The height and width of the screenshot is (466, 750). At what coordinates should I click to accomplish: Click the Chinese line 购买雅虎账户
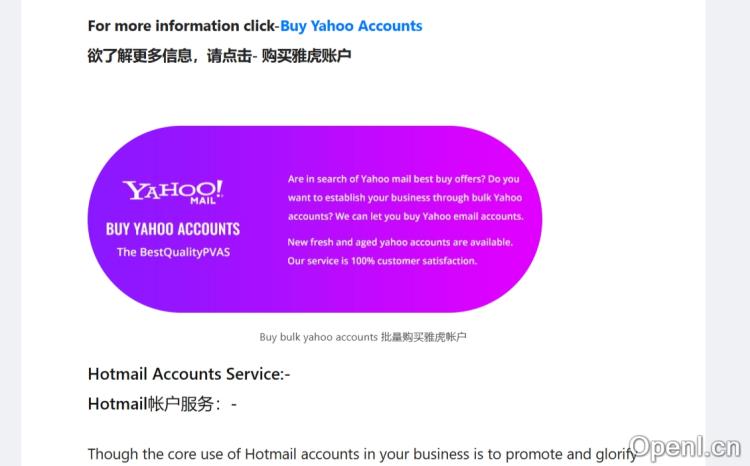coord(307,56)
